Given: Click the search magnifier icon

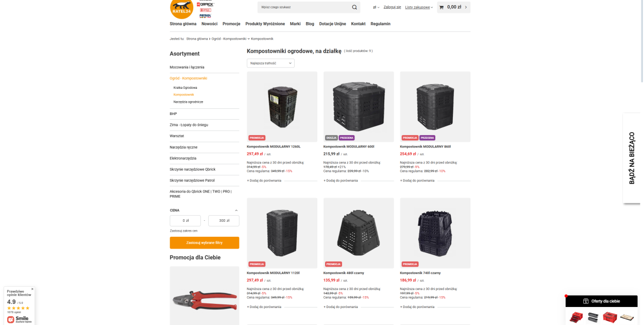Looking at the screenshot, I should pyautogui.click(x=354, y=7).
